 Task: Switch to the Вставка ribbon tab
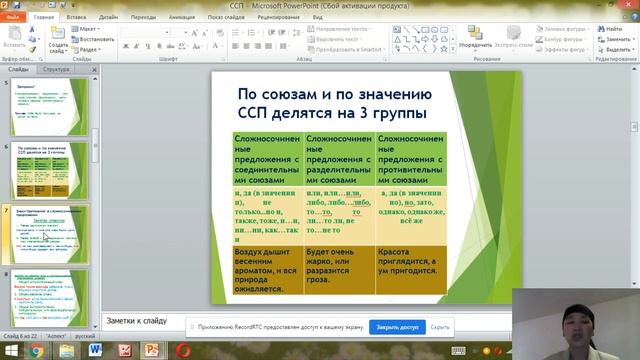[x=76, y=17]
